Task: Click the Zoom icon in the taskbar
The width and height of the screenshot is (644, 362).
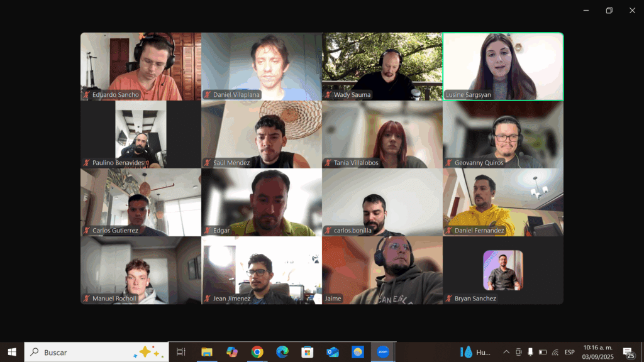Action: coord(382,352)
